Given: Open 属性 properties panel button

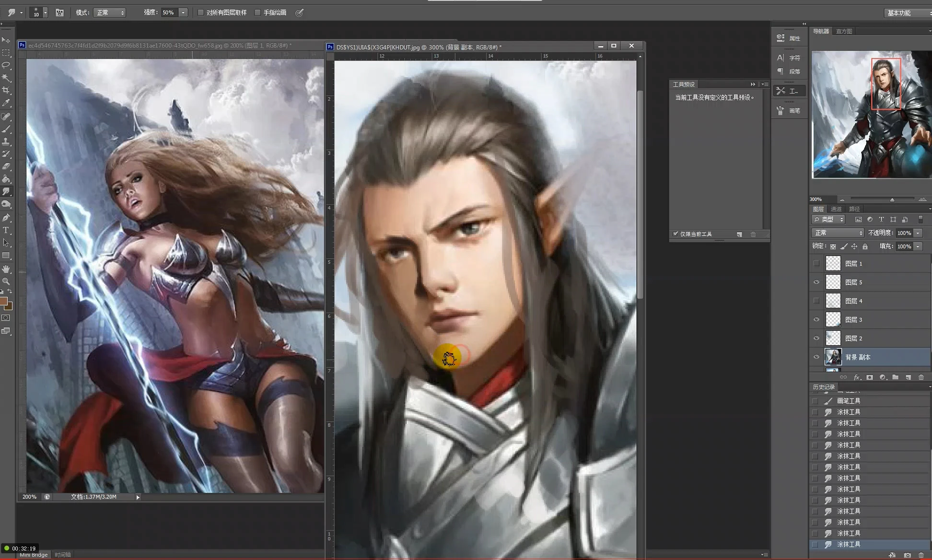Looking at the screenshot, I should tap(789, 38).
